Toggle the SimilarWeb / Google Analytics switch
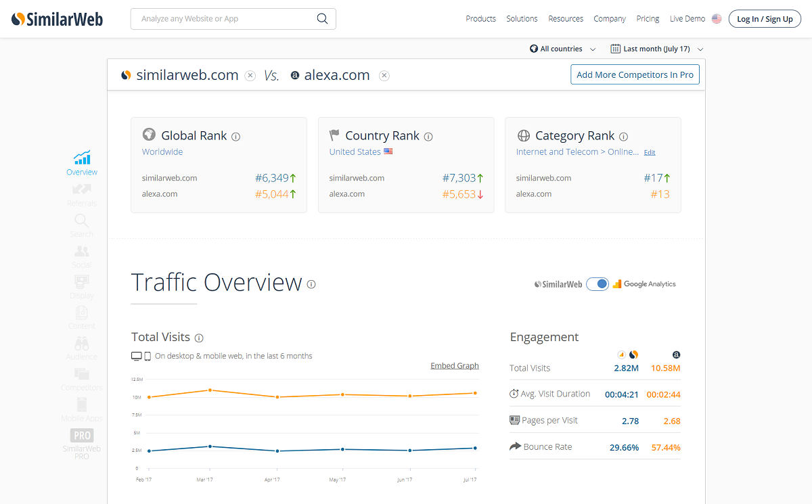 point(597,284)
